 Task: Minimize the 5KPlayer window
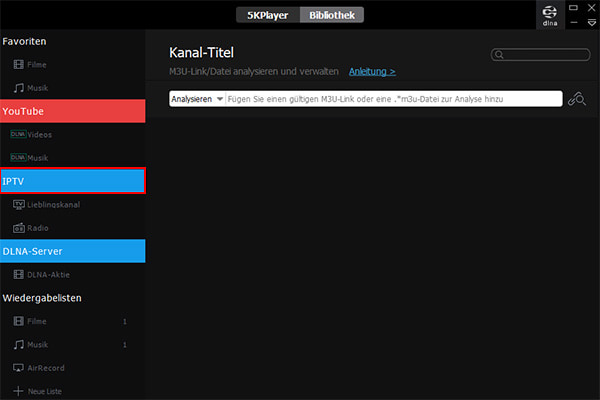(574, 23)
